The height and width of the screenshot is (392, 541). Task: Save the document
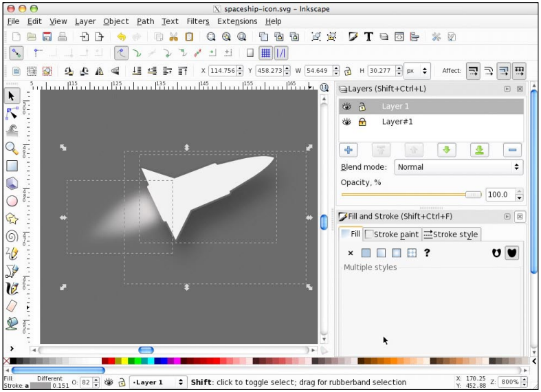pos(47,36)
